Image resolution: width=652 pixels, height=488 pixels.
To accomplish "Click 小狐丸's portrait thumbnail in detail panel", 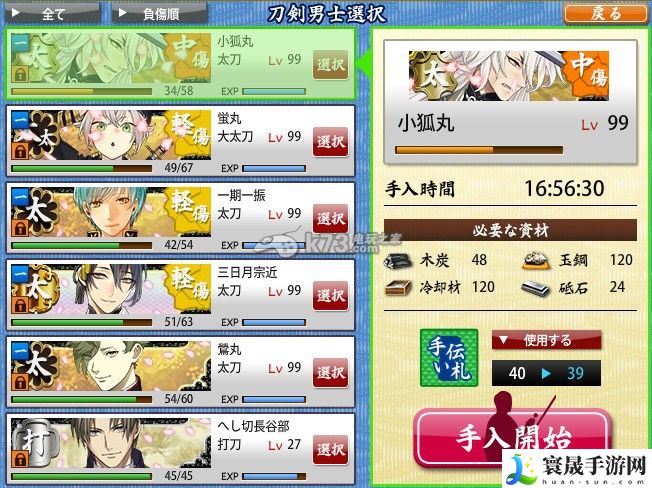I will (x=509, y=76).
